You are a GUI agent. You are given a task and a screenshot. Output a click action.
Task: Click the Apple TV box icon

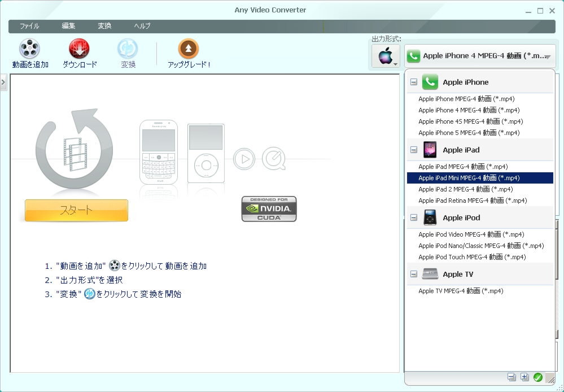[430, 274]
